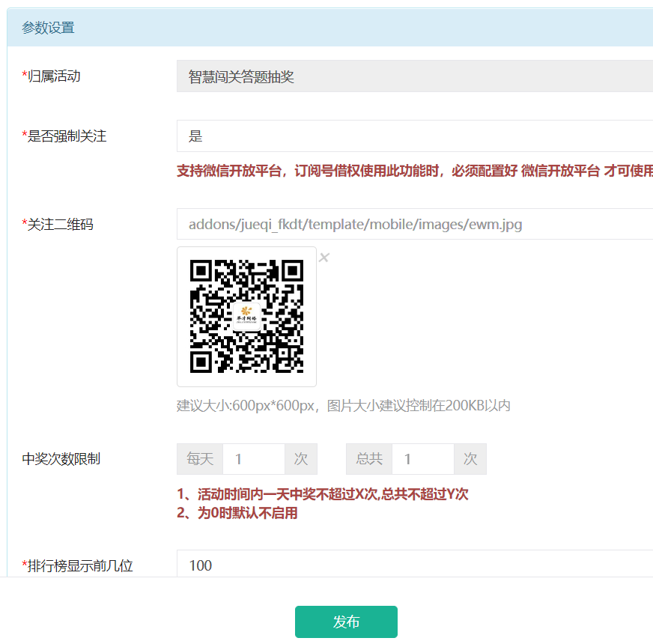Click the 关注二维码 path input field
The width and height of the screenshot is (653, 644).
point(415,224)
